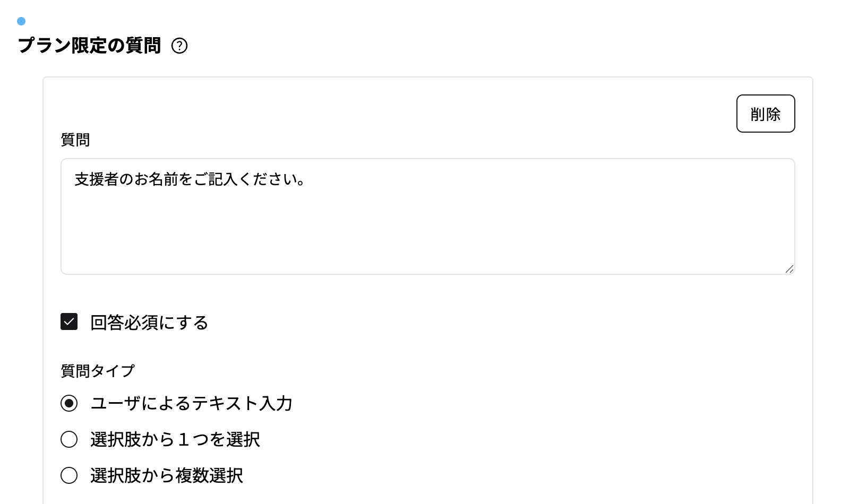Place cursor after 支援者のお名前をご記入ください。
Screen dimensions: 841x504
[307, 180]
